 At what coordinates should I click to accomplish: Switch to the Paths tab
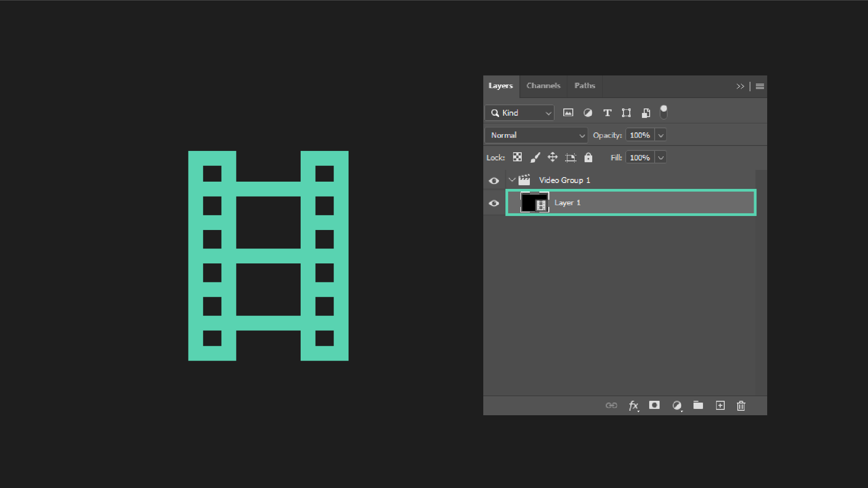tap(585, 86)
